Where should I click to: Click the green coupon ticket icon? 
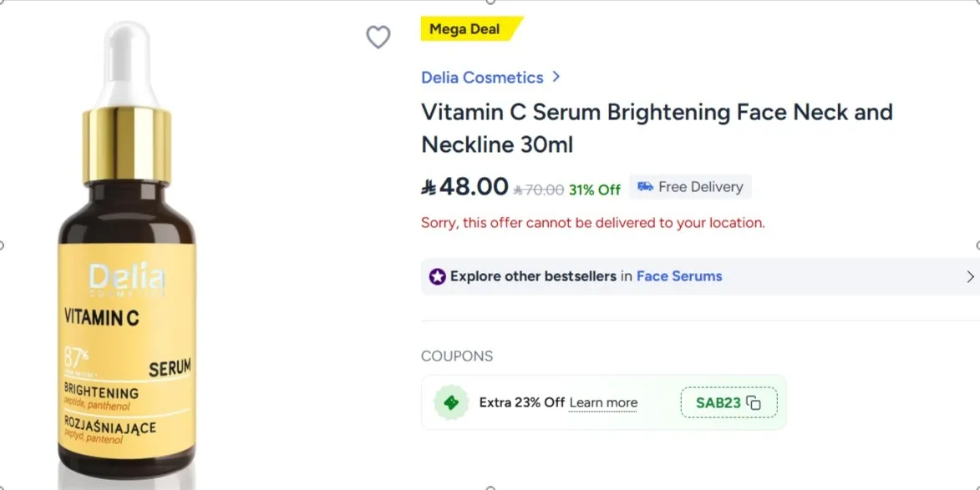click(452, 402)
